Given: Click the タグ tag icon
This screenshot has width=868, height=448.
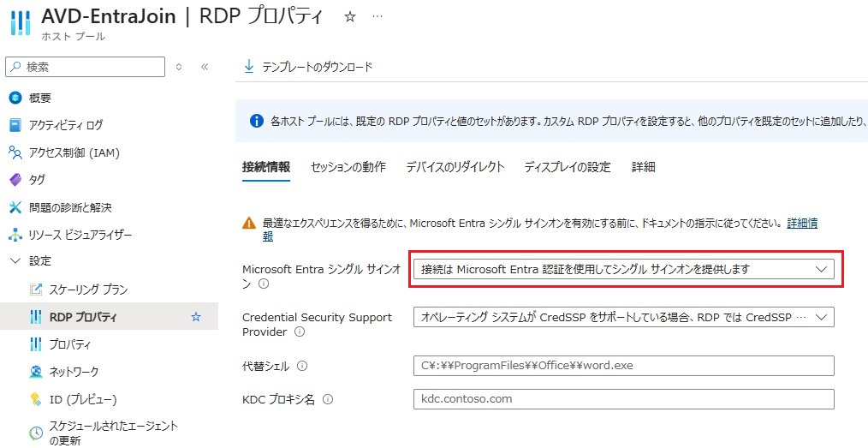Looking at the screenshot, I should [15, 180].
